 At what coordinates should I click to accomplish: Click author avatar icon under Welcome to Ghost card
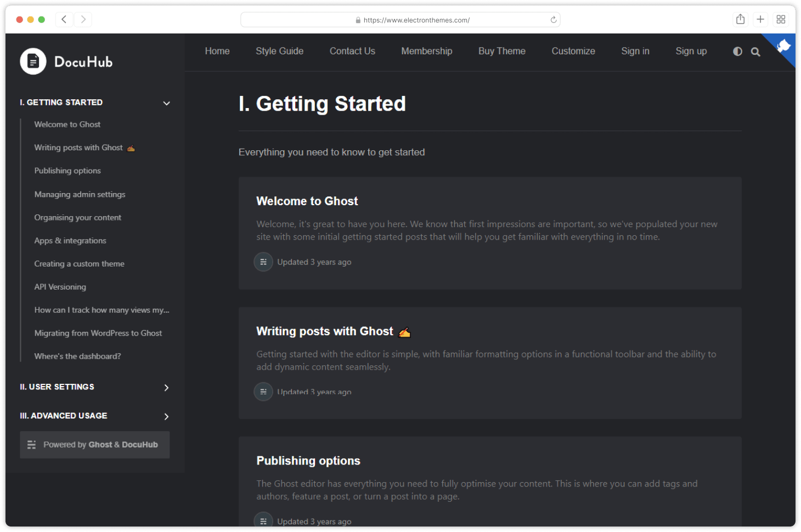coord(263,262)
